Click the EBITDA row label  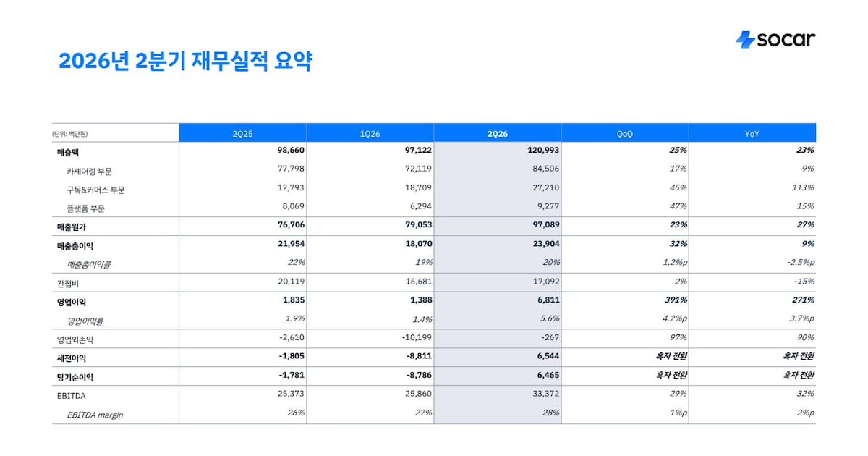click(x=71, y=394)
